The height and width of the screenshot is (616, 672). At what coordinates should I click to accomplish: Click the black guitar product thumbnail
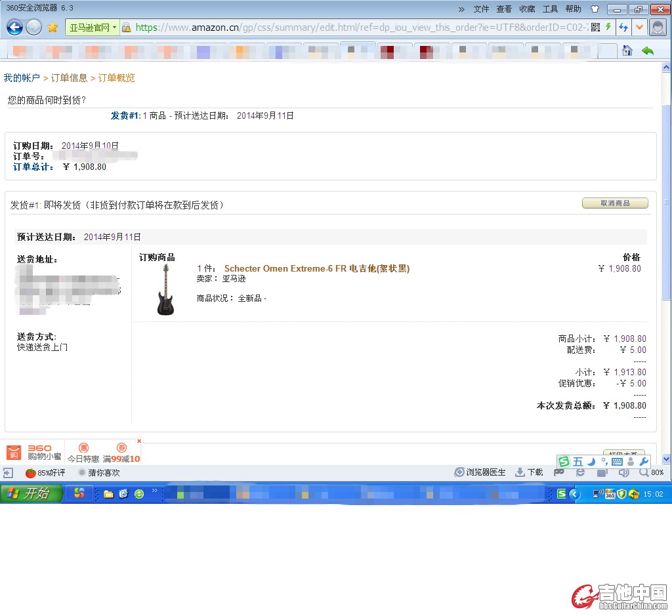(x=165, y=289)
